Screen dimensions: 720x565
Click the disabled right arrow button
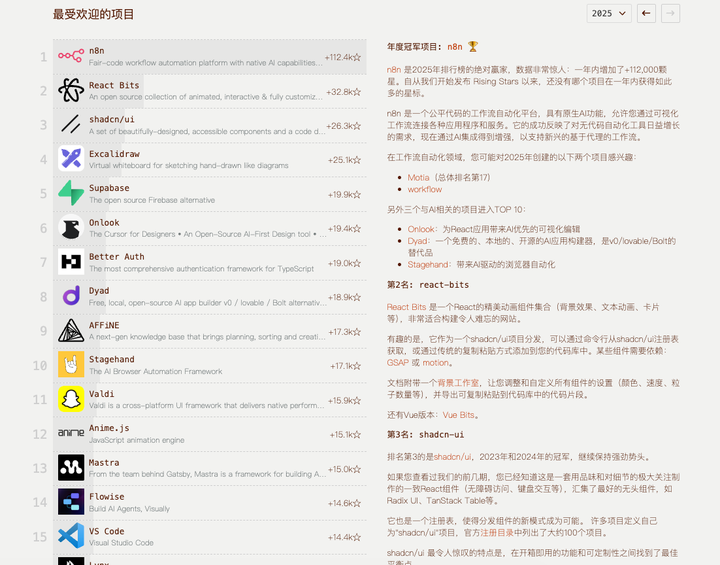coord(670,13)
